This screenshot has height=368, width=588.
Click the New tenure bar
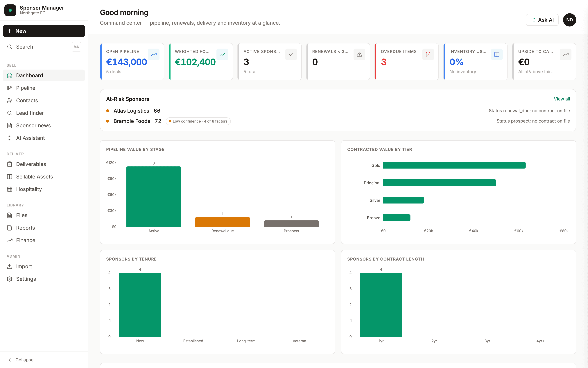pyautogui.click(x=140, y=305)
